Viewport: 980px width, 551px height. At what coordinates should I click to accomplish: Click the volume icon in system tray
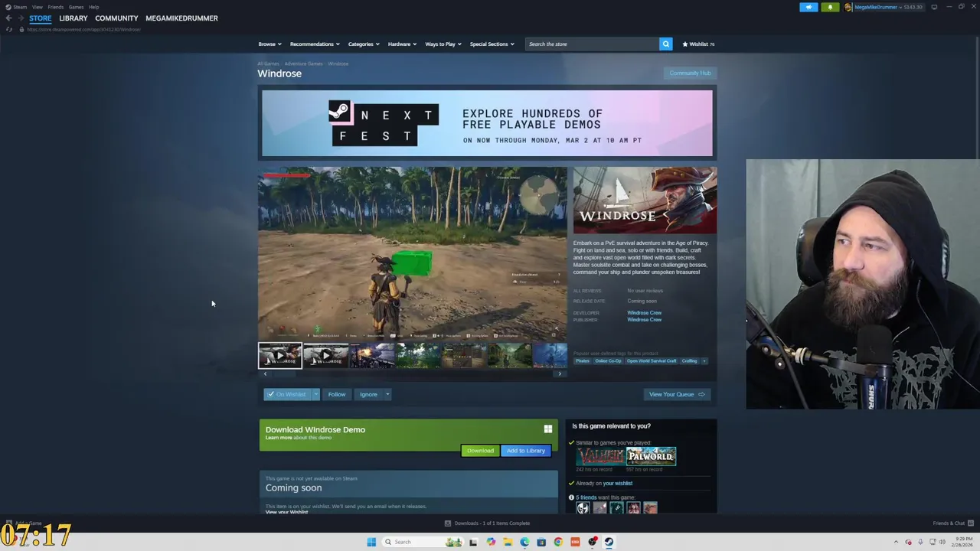[x=942, y=542]
